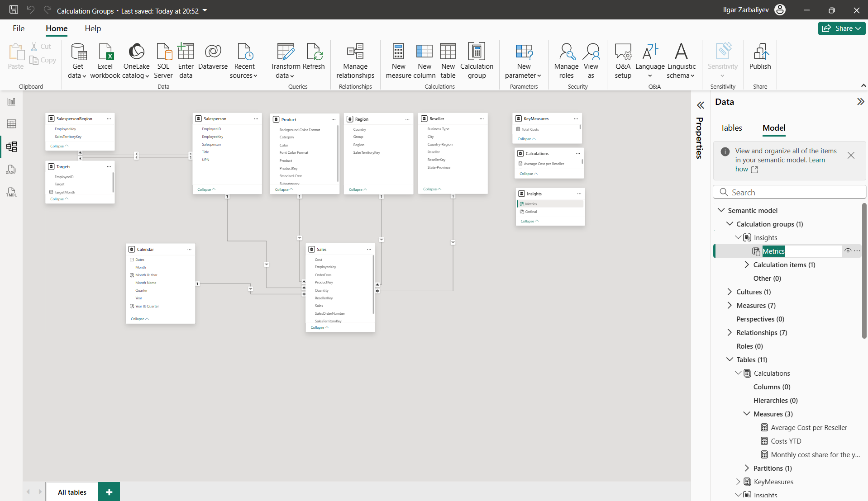Dismiss the semantic model info banner
Image resolution: width=868 pixels, height=501 pixels.
pyautogui.click(x=851, y=156)
